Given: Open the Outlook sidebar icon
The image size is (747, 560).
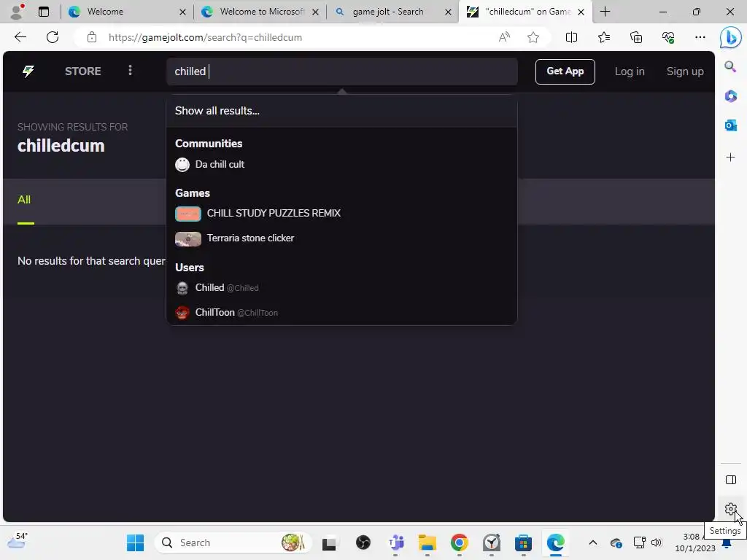Looking at the screenshot, I should tap(730, 125).
